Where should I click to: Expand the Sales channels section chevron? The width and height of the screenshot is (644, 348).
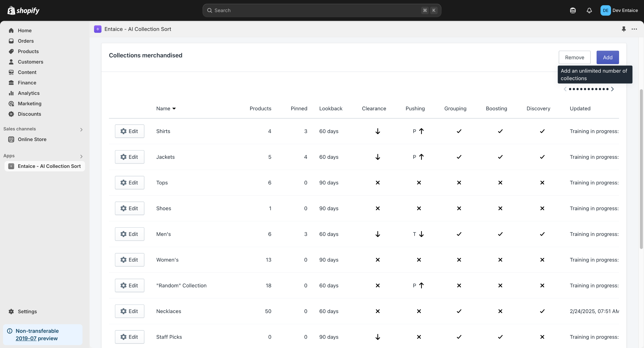click(x=81, y=129)
